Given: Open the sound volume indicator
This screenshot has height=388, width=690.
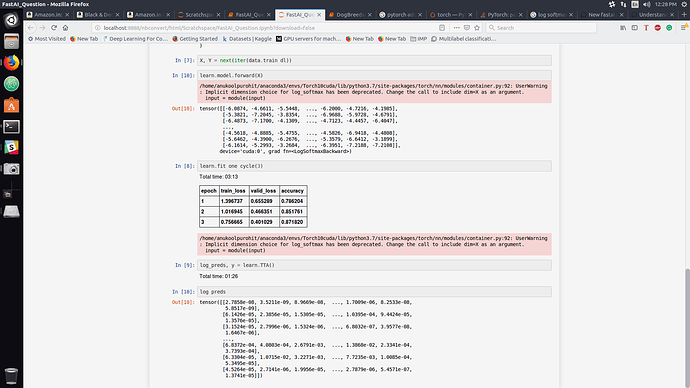Looking at the screenshot, I should click(646, 4).
